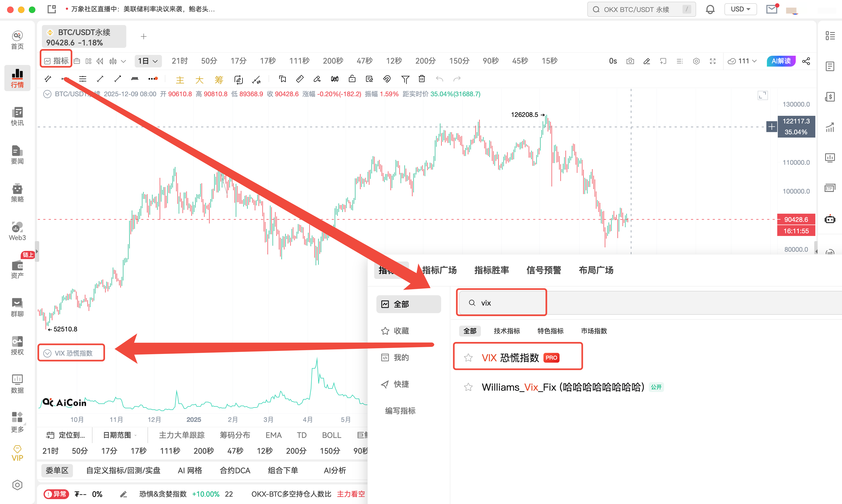Open the 1日 timeframe dropdown

(148, 61)
